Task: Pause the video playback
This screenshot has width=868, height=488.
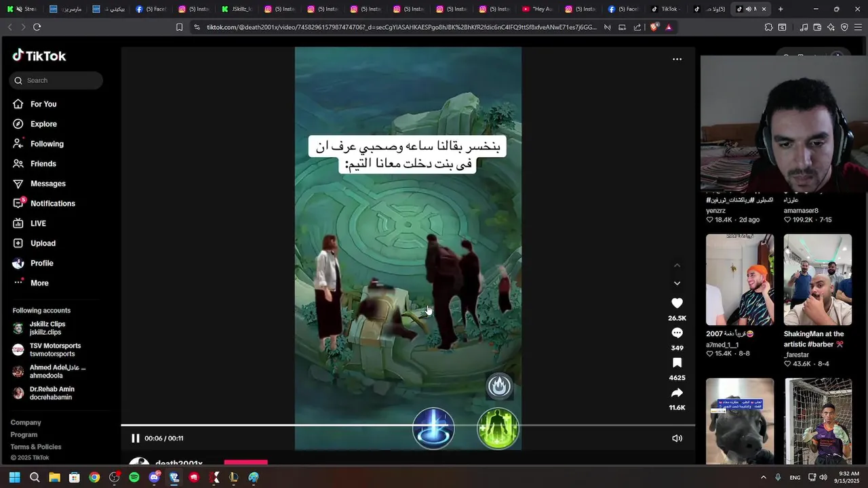Action: [x=135, y=439]
